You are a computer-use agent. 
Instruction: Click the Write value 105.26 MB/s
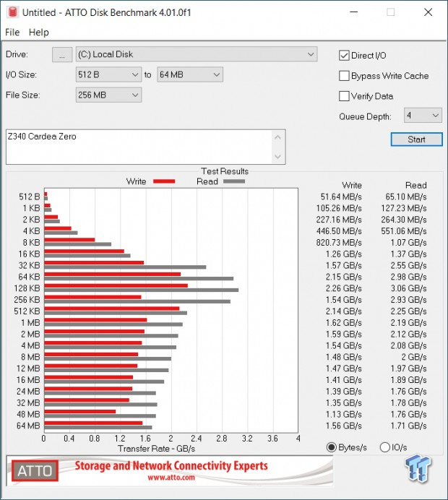click(339, 208)
